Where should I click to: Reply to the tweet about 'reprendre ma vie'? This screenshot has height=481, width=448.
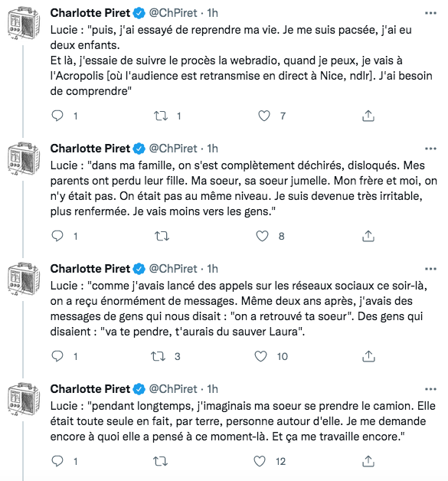57,116
